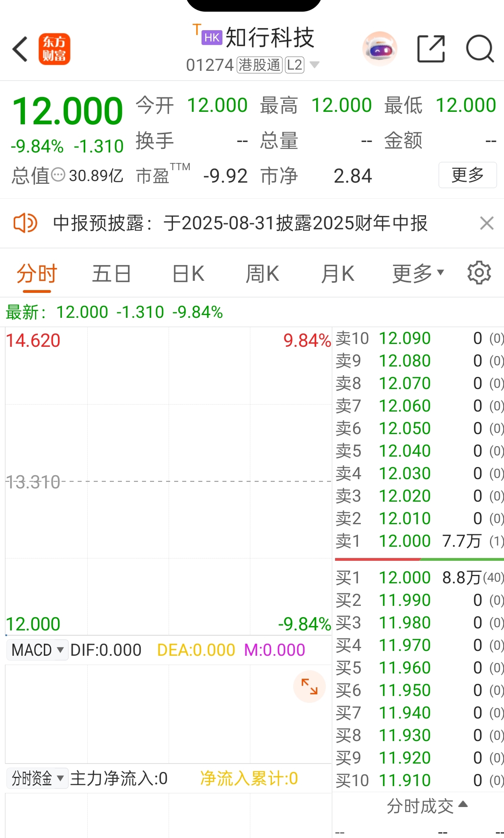
Task: Switch to the 分时 tab
Action: click(x=37, y=274)
